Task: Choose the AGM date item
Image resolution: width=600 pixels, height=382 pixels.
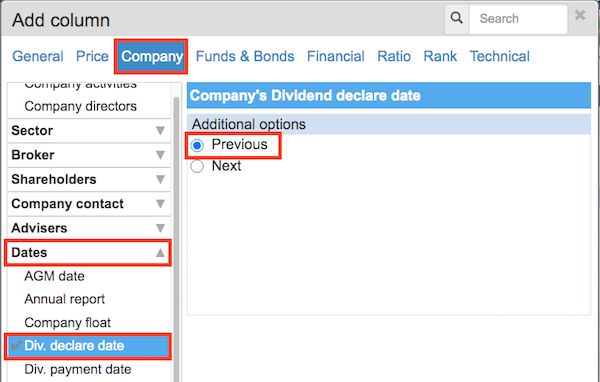Action: pos(54,276)
